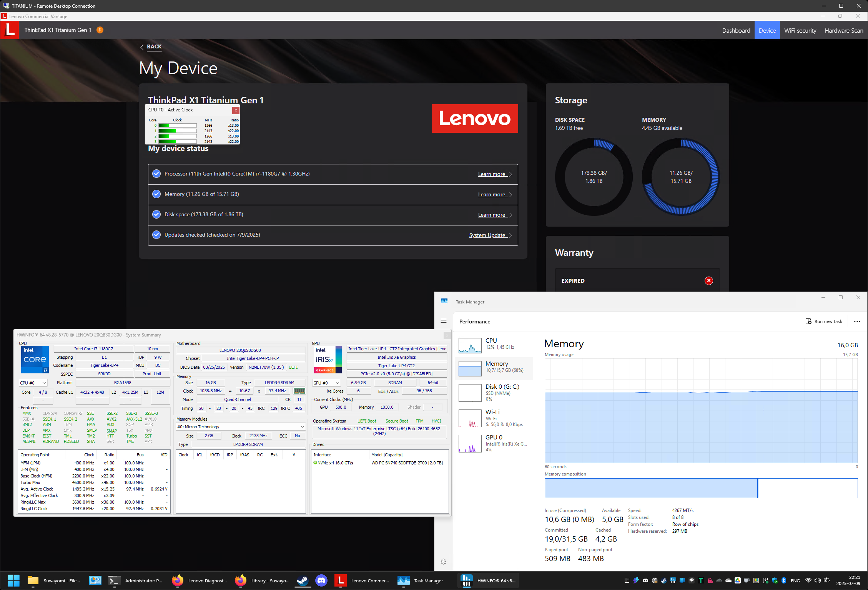
Task: Go back using the BACK link
Action: [151, 47]
